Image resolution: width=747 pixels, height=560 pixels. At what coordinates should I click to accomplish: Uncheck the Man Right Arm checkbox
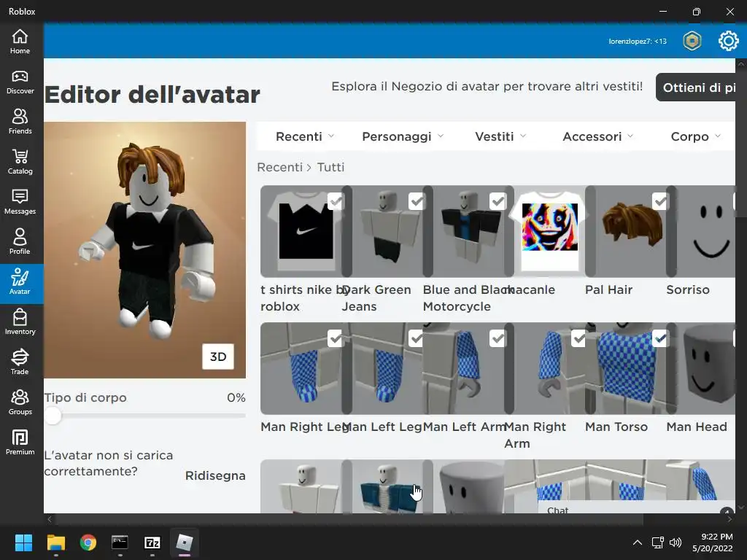[x=578, y=338]
